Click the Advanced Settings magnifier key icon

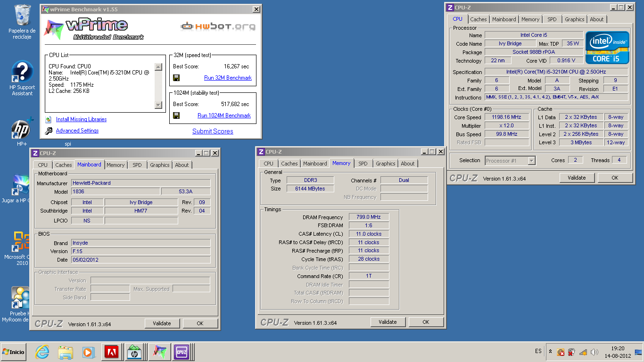coord(49,131)
